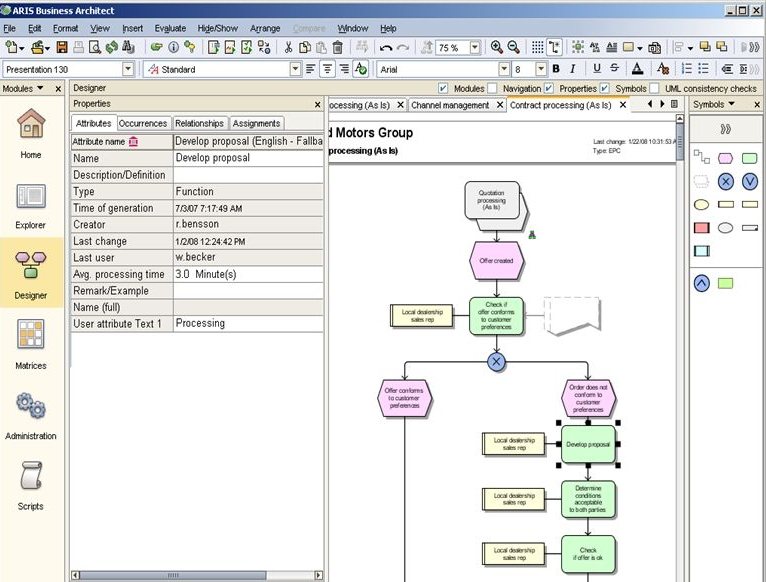The height and width of the screenshot is (582, 766).
Task: Select the Offer created event in diagram
Action: pos(496,260)
